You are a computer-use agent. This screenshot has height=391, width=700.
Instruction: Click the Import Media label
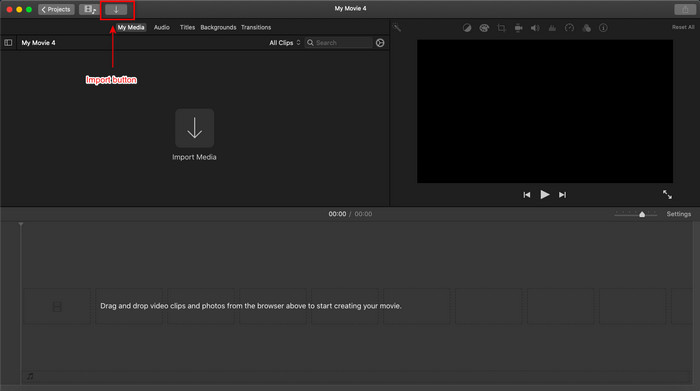(194, 157)
